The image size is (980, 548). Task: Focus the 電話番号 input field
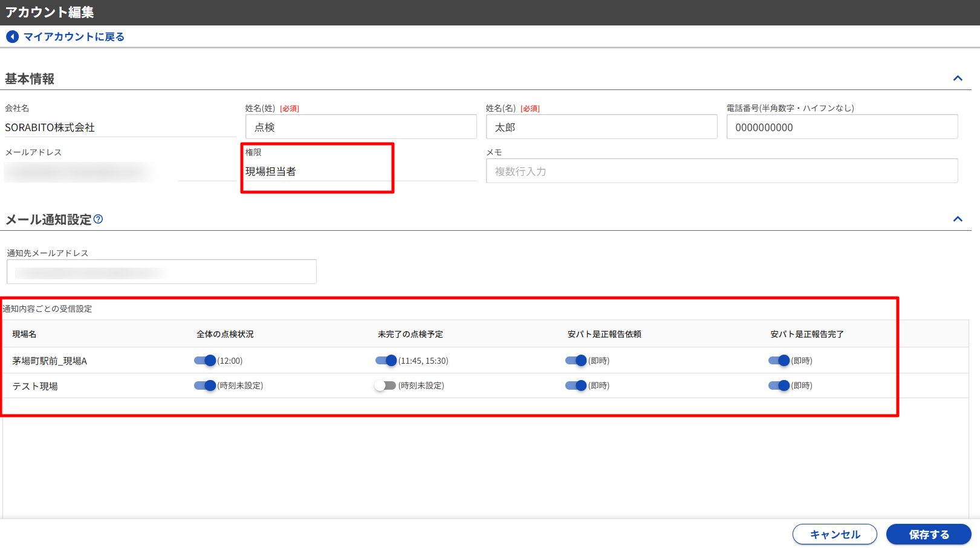point(842,127)
